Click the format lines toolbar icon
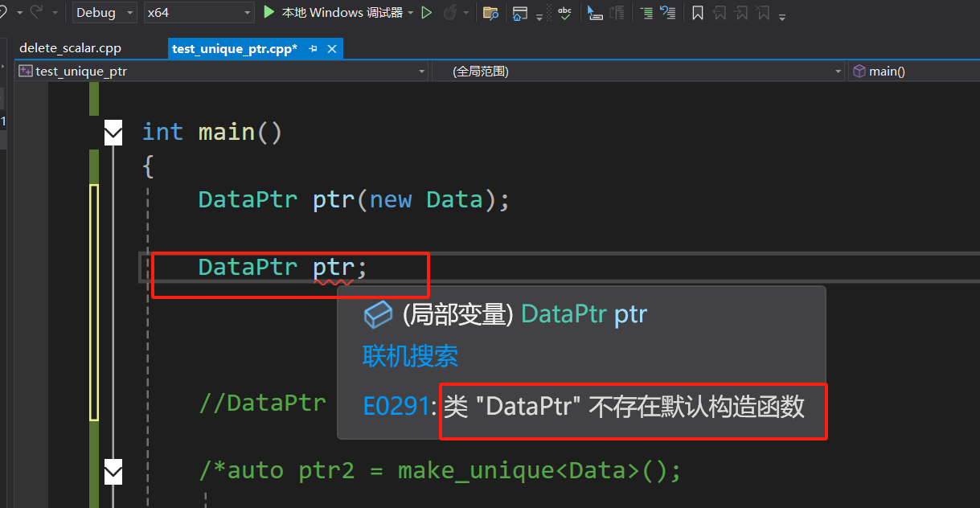Image resolution: width=980 pixels, height=508 pixels. pos(646,12)
